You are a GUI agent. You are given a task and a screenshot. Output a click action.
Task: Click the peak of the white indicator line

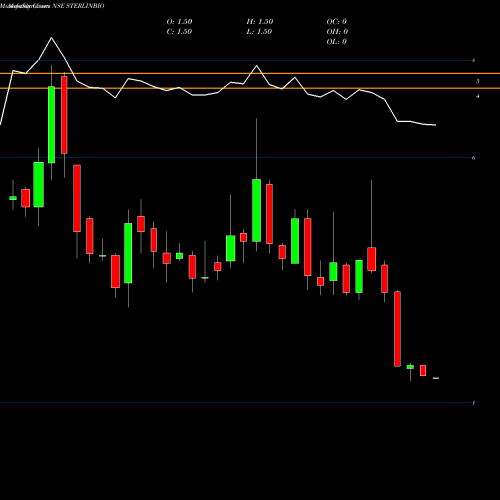click(x=51, y=38)
